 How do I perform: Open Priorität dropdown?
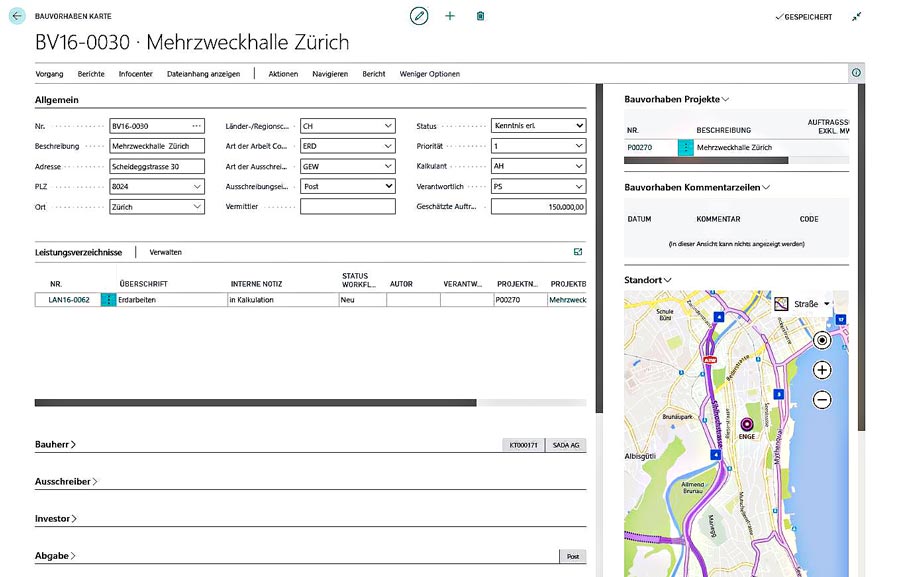579,146
